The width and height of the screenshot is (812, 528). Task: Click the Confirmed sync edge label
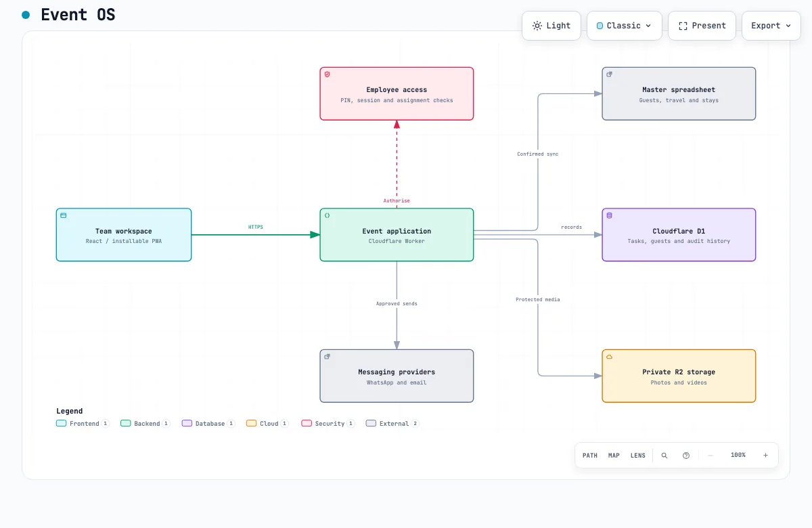click(x=538, y=154)
